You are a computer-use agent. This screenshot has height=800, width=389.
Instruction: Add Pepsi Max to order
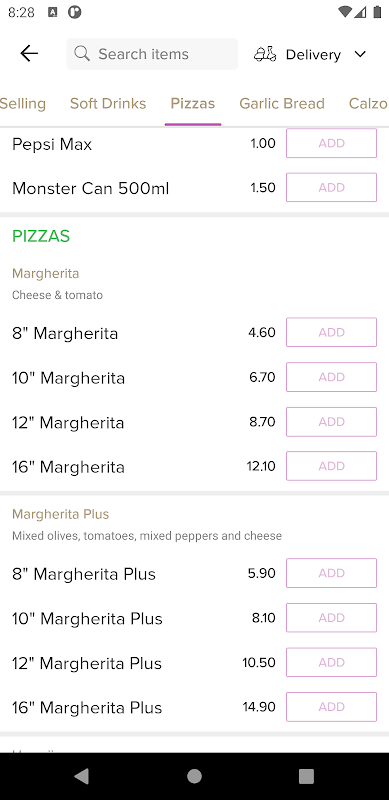331,143
